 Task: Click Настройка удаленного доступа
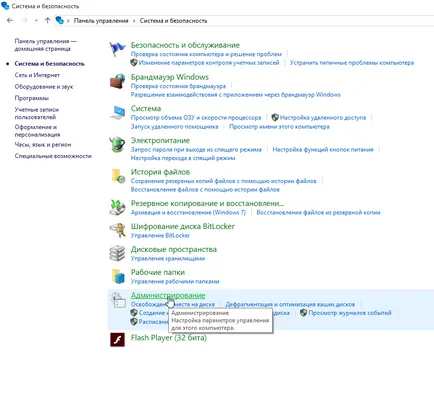[x=323, y=117]
